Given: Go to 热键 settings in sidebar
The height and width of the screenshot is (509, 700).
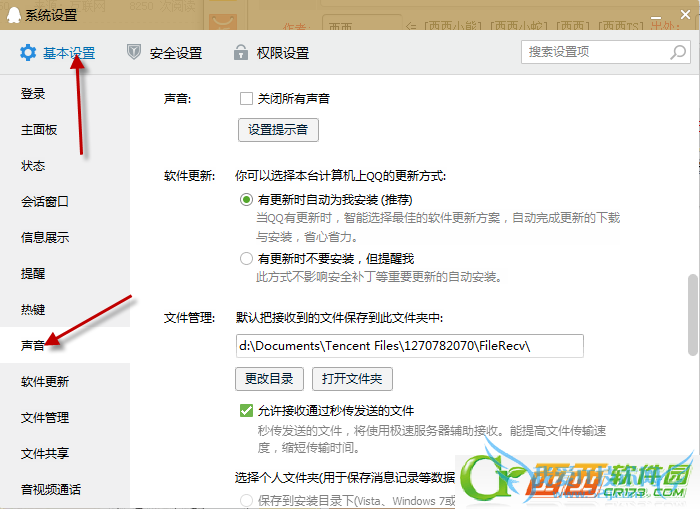Looking at the screenshot, I should click(33, 309).
